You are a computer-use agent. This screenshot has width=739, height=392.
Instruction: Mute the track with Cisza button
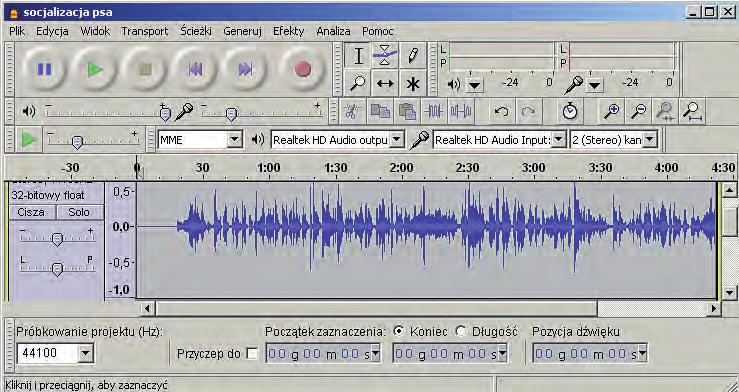[32, 212]
